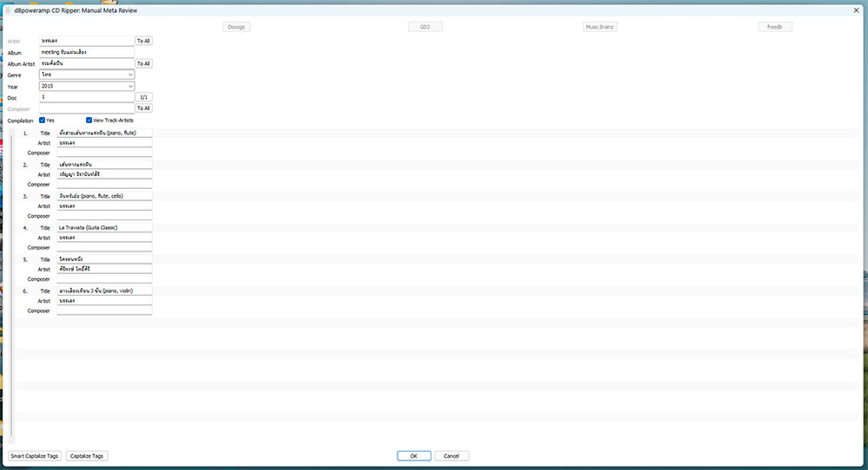Expand the Year dropdown list
The height and width of the screenshot is (470, 868).
[130, 86]
